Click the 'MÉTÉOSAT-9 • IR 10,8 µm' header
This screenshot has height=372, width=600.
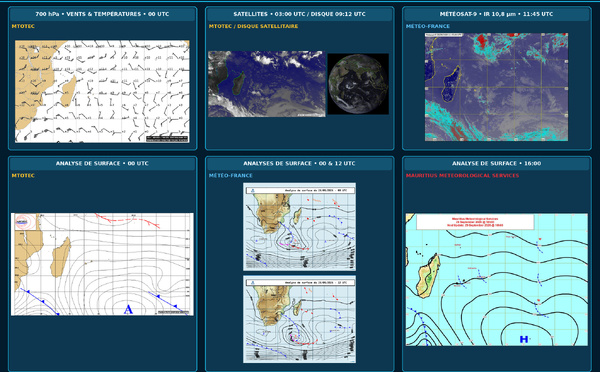[496, 14]
